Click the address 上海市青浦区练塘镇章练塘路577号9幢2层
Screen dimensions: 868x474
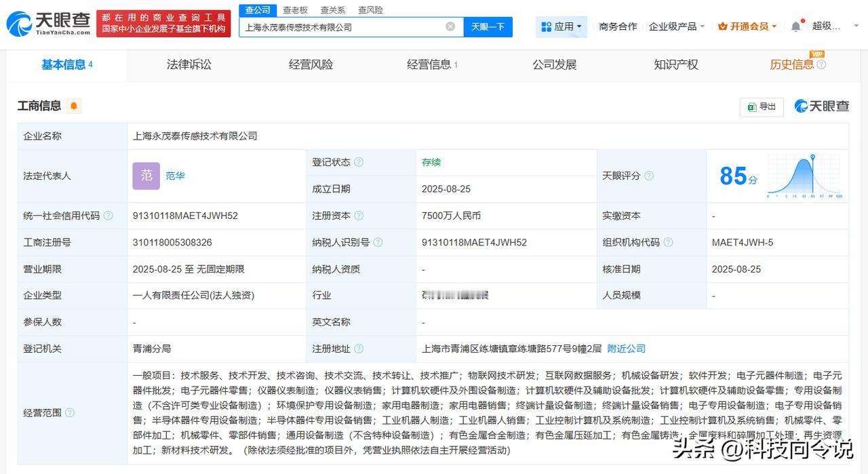click(512, 349)
